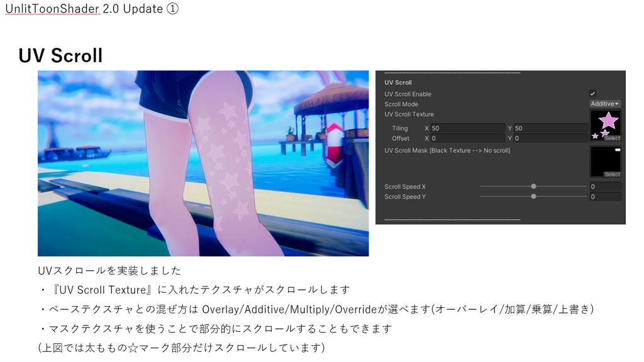This screenshot has height=362, width=644.
Task: Edit the Tiling X value field showing 50
Action: click(x=469, y=128)
